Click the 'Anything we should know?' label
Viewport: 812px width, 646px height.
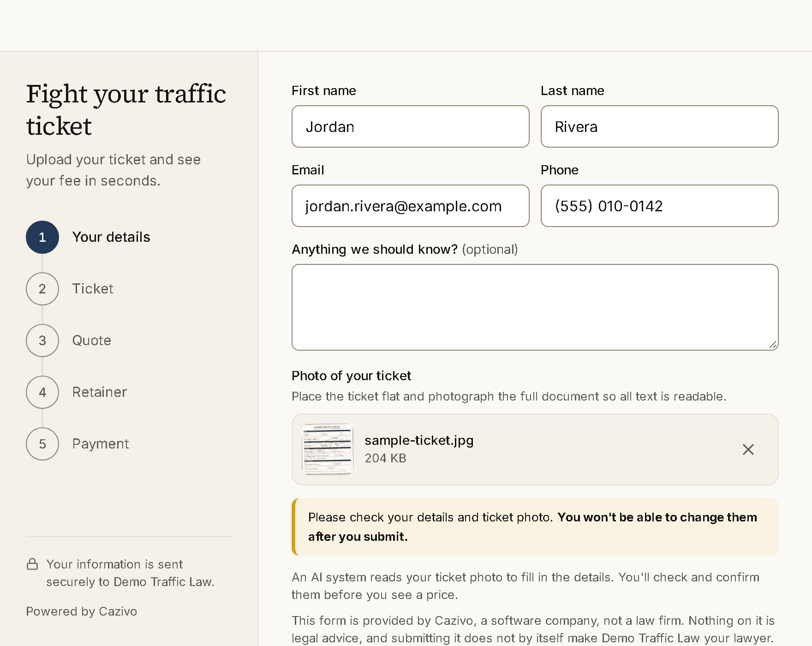375,249
